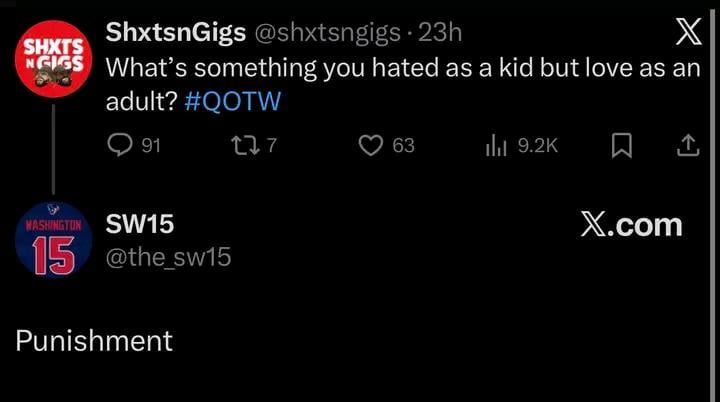Click the "Punishment" reply text
The image size is (720, 402).
94,341
